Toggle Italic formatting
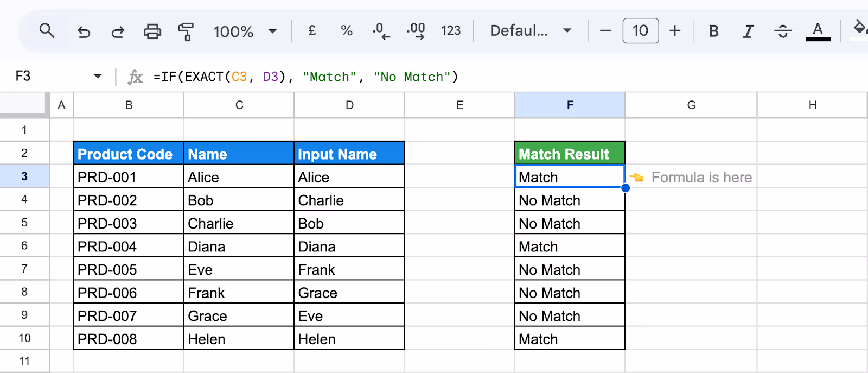The height and width of the screenshot is (373, 868). coord(749,31)
